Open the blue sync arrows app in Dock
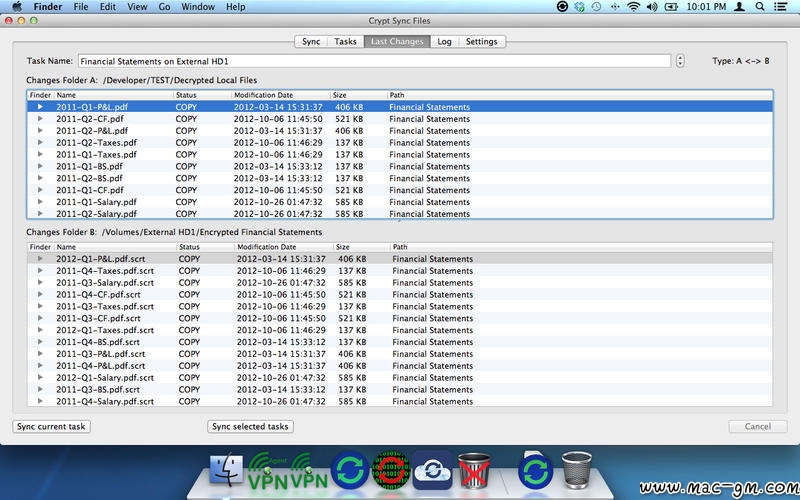 [349, 470]
